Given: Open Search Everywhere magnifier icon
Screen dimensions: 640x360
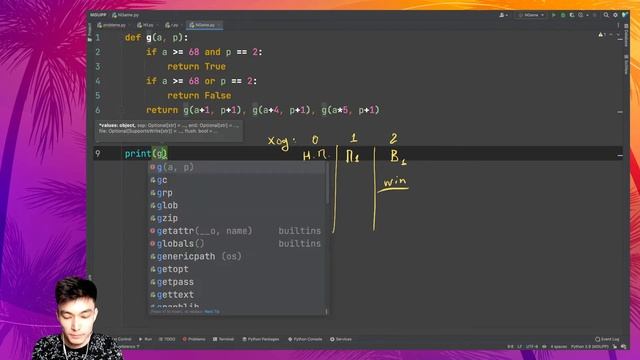Looking at the screenshot, I should click(x=606, y=15).
